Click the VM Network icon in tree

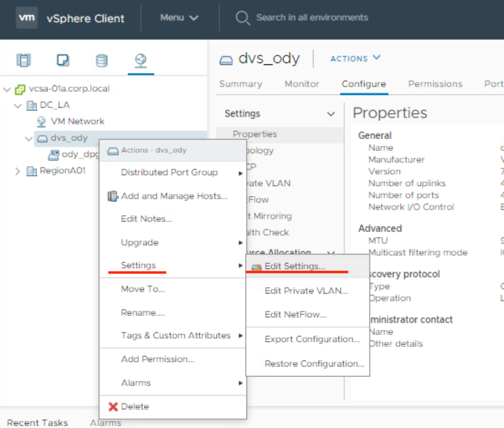(x=41, y=121)
